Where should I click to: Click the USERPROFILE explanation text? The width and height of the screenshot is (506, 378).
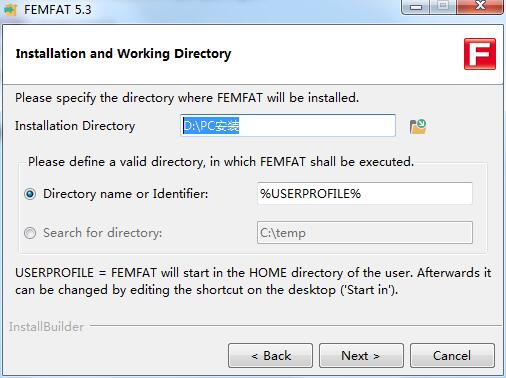coord(253,281)
